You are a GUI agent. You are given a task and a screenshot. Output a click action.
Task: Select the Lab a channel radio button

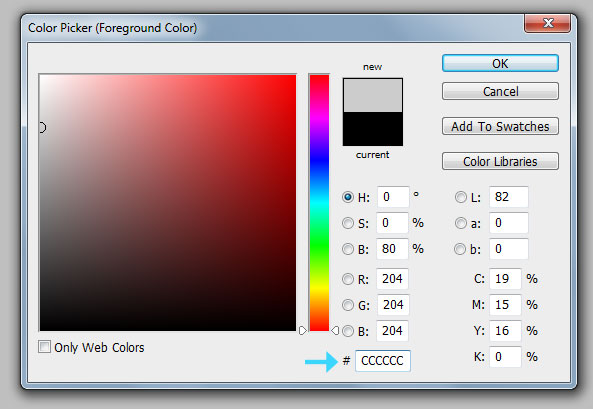point(460,223)
